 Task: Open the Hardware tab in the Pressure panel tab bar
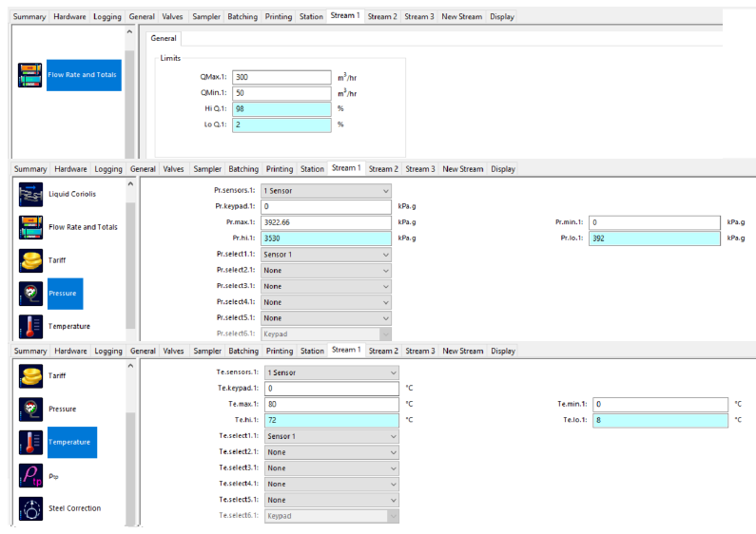coord(70,169)
